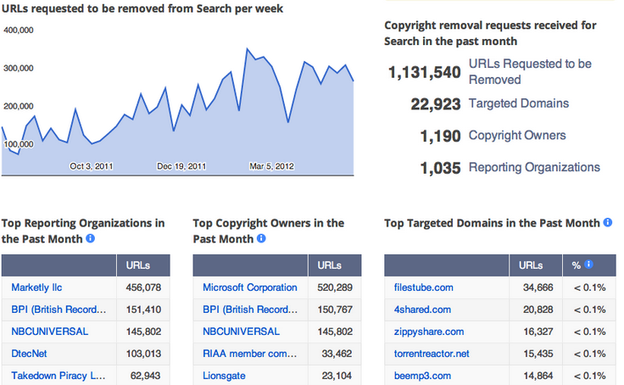Click URLs header in Targeted Domains table
This screenshot has width=624, height=385.
click(x=530, y=265)
